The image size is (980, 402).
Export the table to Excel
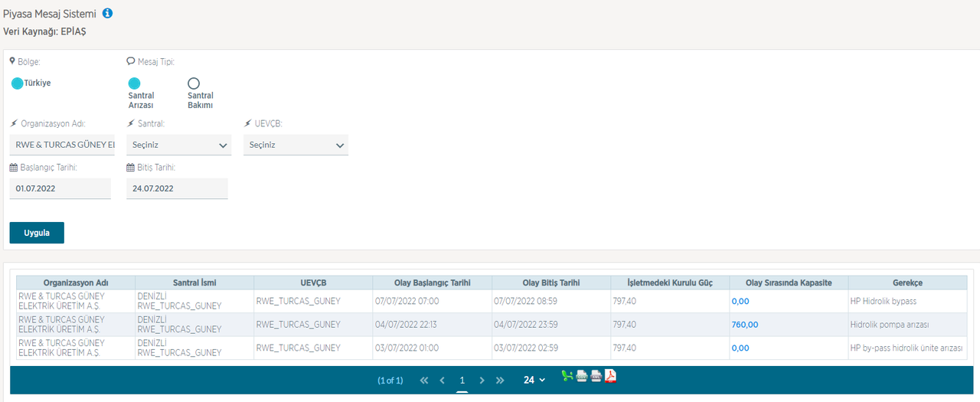click(567, 376)
